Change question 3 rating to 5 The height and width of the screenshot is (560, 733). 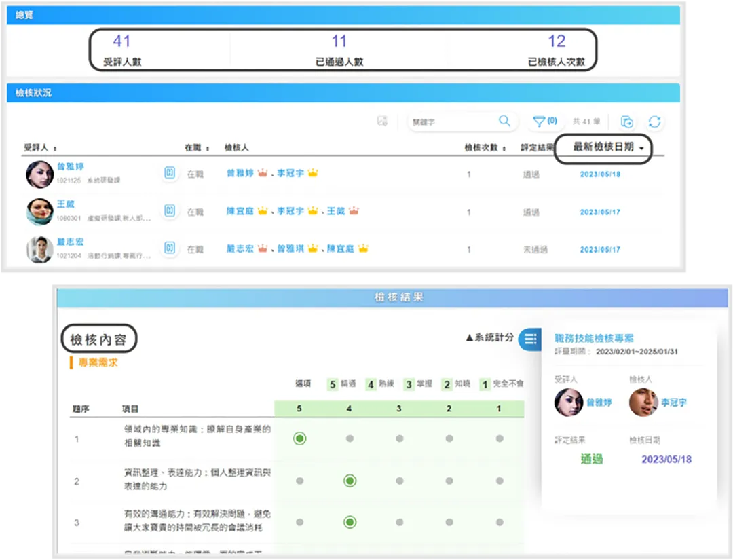point(300,523)
